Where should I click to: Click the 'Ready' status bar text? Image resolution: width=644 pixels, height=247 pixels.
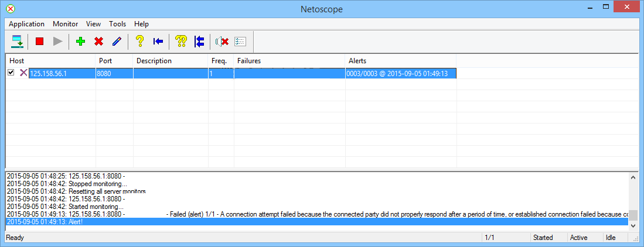pos(15,238)
